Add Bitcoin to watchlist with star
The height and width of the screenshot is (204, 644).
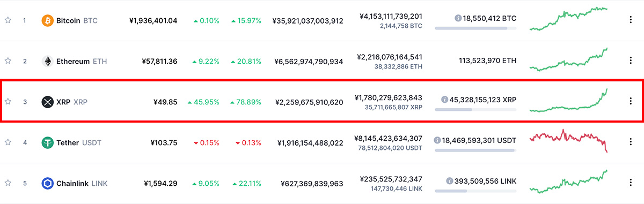(8, 20)
